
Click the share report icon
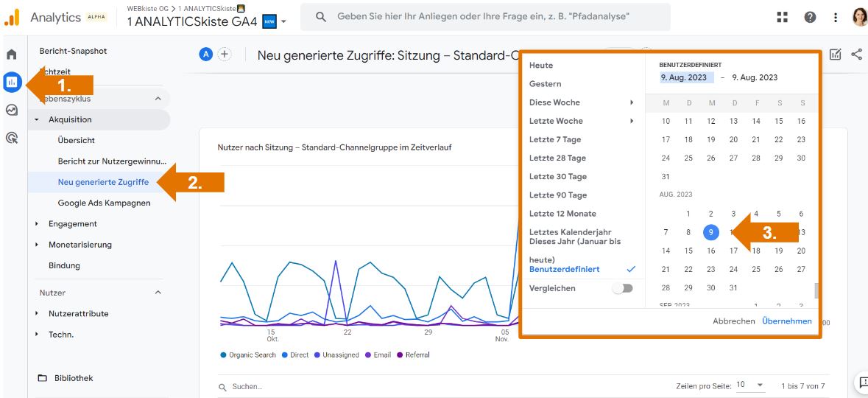(x=856, y=55)
